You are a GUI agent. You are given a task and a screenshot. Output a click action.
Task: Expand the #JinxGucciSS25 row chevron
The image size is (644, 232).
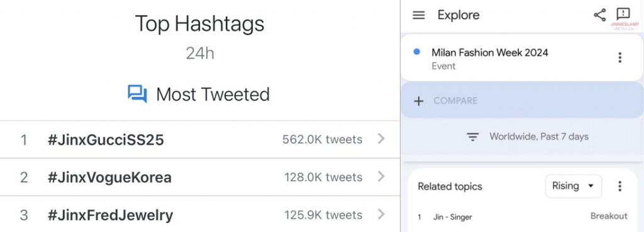click(381, 139)
